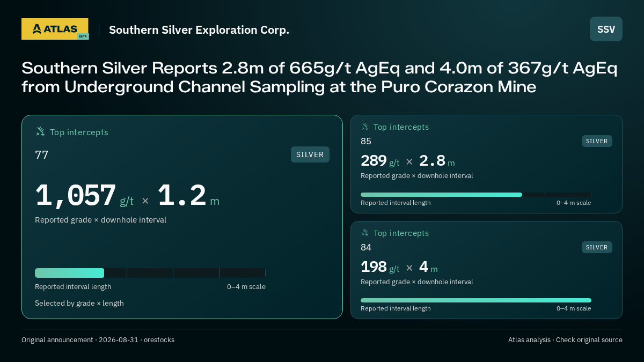The image size is (644, 362).
Task: Click the announcement headline text
Action: coord(319,77)
